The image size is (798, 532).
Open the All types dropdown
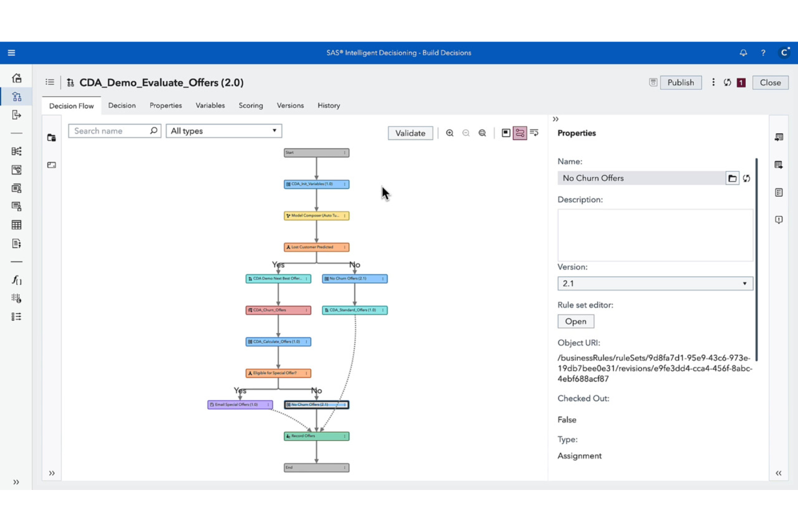(224, 131)
